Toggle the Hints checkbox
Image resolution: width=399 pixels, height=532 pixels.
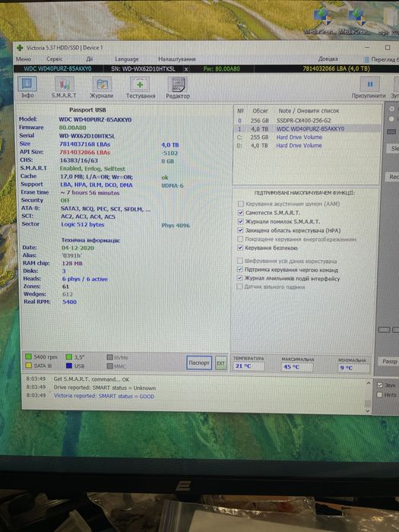[380, 394]
